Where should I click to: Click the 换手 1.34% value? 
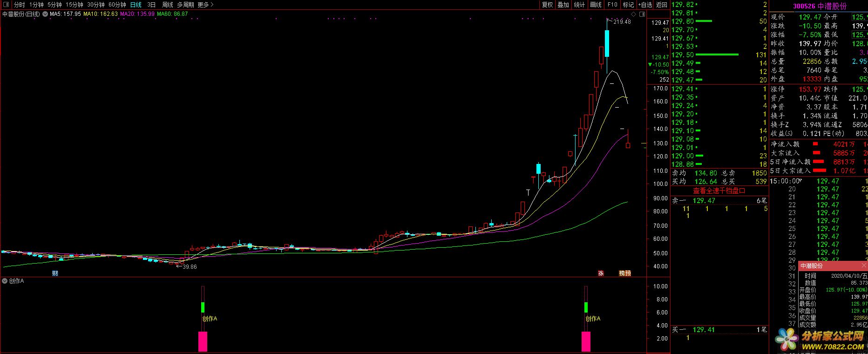812,116
